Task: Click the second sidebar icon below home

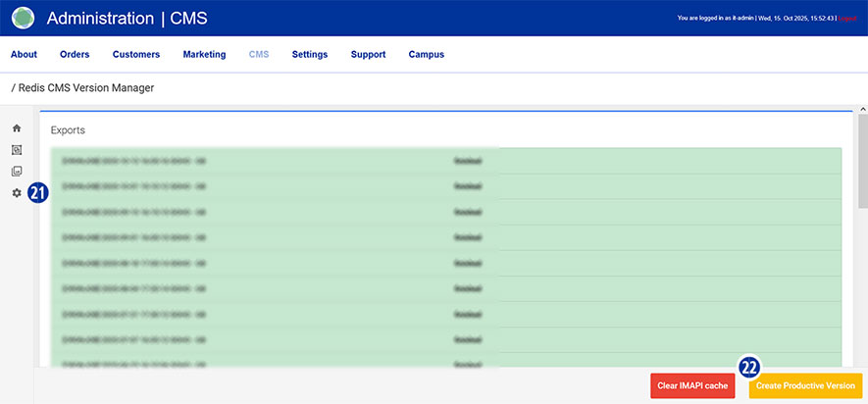Action: pyautogui.click(x=17, y=150)
